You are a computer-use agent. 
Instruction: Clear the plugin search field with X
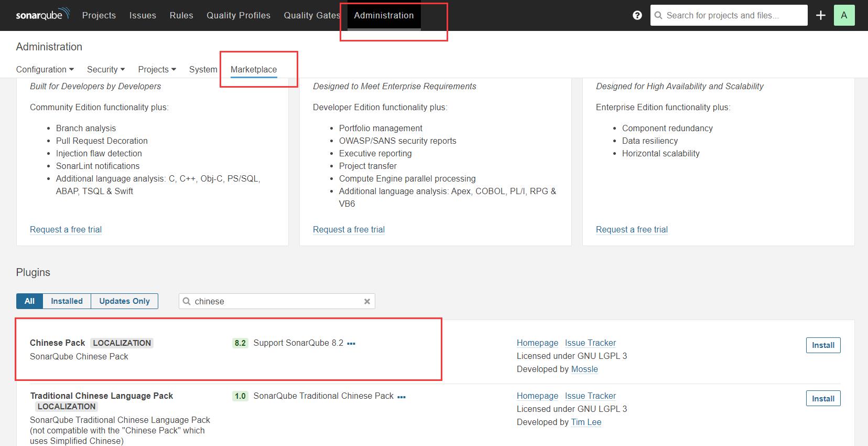click(367, 301)
